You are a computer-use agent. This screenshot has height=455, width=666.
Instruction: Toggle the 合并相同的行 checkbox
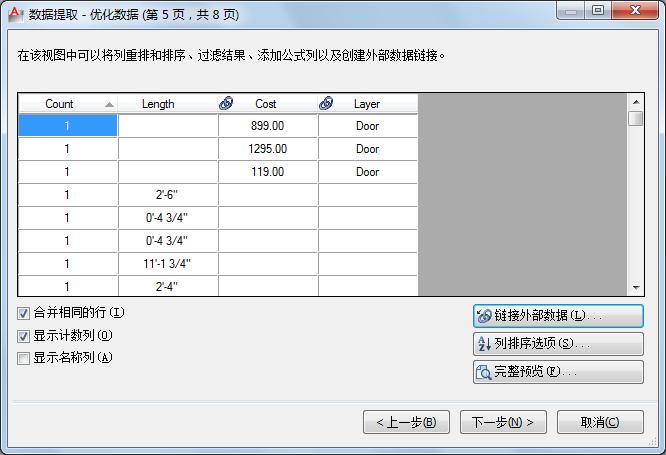(23, 314)
